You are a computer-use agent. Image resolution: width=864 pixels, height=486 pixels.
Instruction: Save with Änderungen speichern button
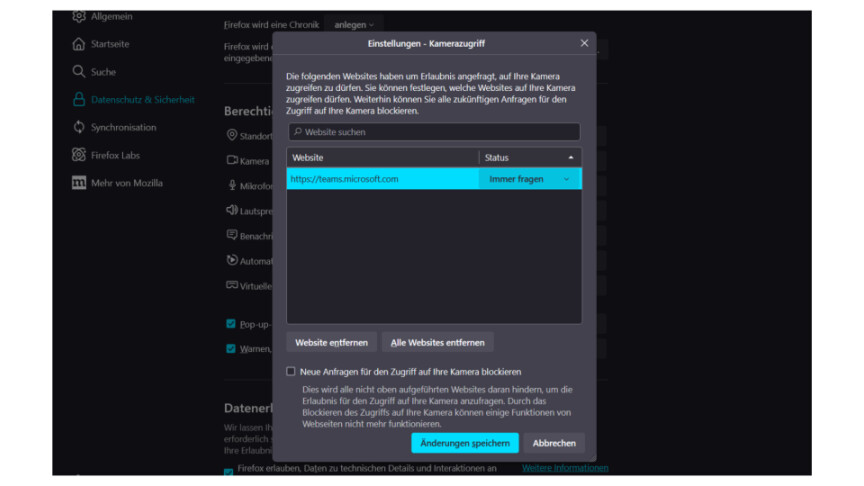(x=464, y=443)
